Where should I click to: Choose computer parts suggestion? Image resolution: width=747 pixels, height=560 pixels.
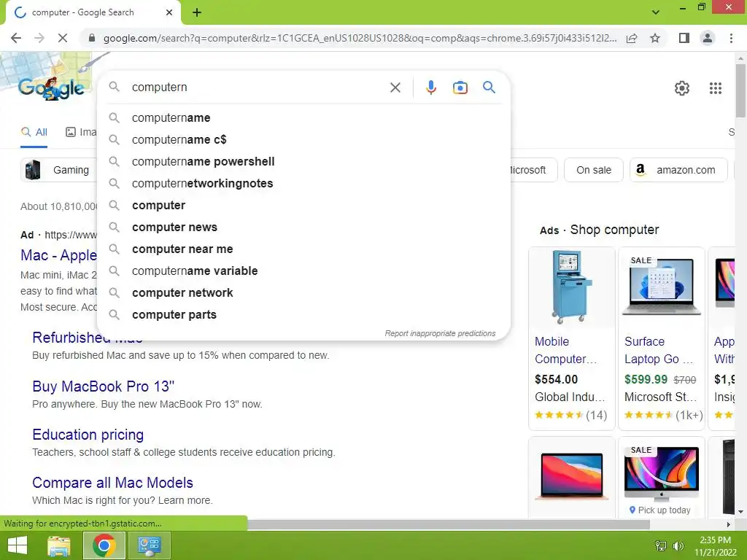[303, 315]
